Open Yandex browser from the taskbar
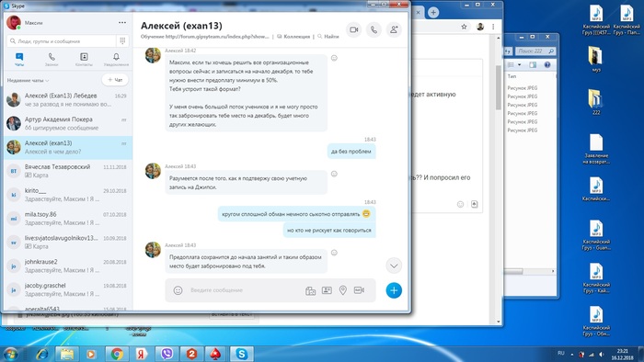This screenshot has width=644, height=362. (x=142, y=354)
